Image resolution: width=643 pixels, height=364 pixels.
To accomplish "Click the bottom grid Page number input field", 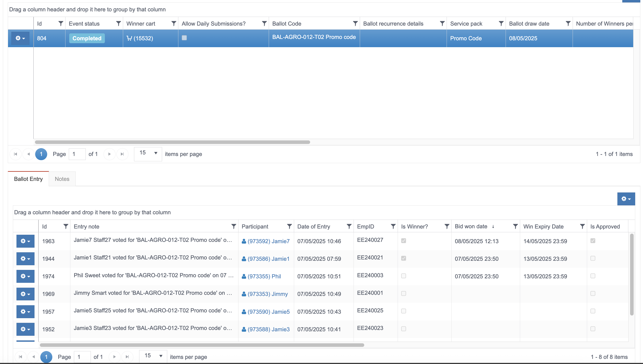I will (x=82, y=357).
